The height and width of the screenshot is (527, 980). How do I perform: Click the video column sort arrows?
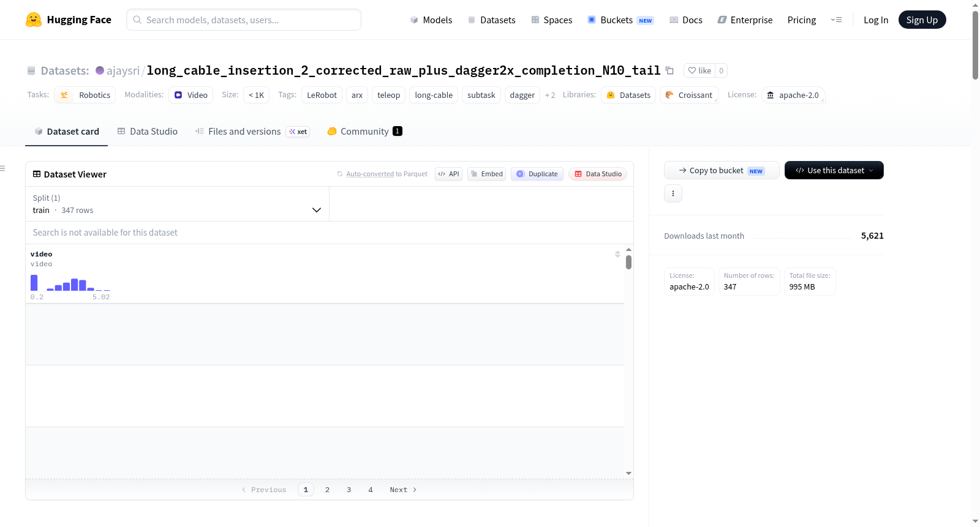click(x=617, y=254)
